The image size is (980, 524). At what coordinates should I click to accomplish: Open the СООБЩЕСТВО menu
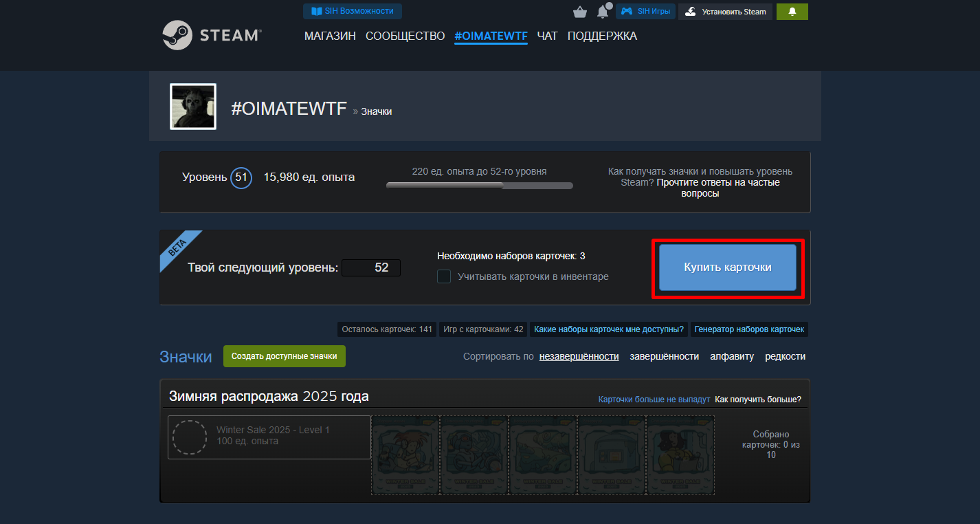pos(405,36)
